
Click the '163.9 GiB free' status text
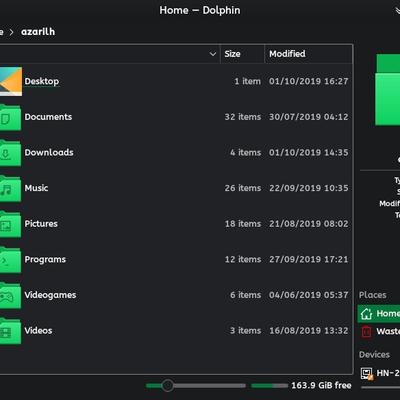(321, 386)
